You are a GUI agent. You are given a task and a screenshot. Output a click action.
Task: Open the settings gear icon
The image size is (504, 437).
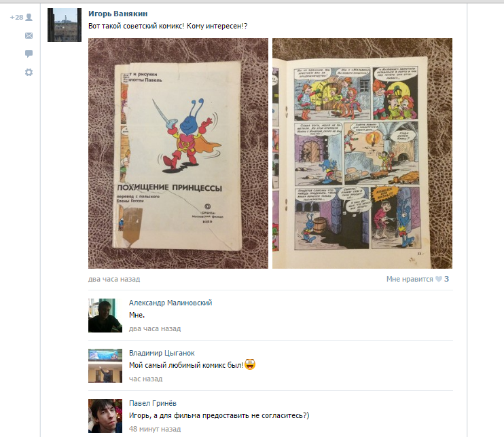click(29, 72)
